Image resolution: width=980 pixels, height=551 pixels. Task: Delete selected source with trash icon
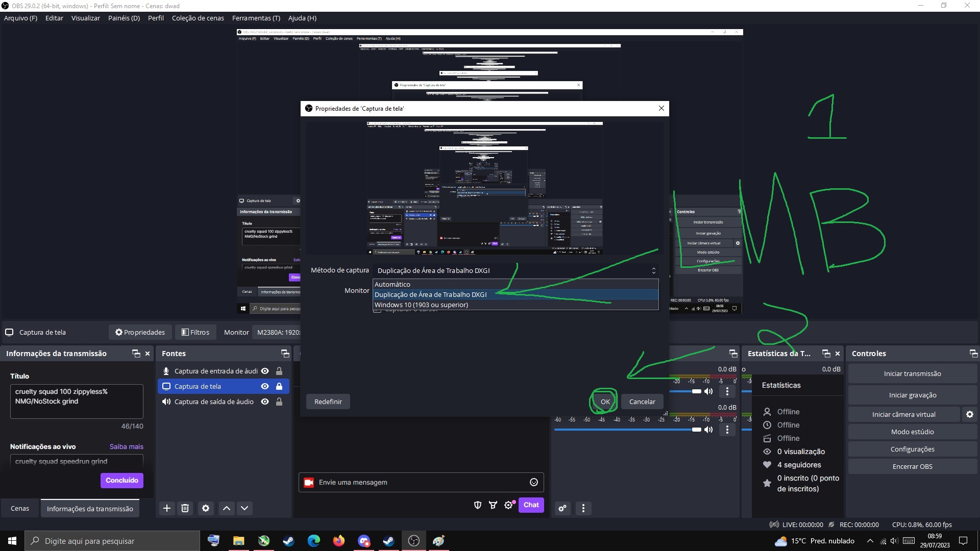tap(185, 508)
